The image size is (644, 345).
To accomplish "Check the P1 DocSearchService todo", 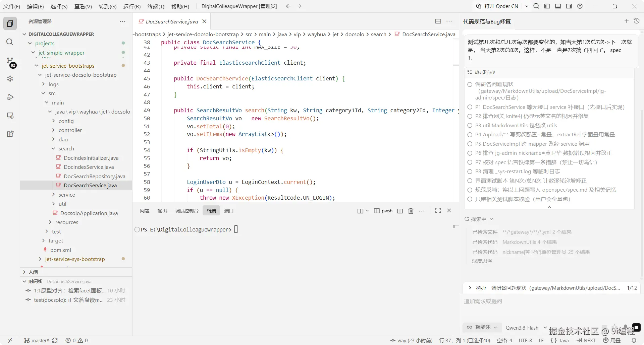I will tap(470, 107).
